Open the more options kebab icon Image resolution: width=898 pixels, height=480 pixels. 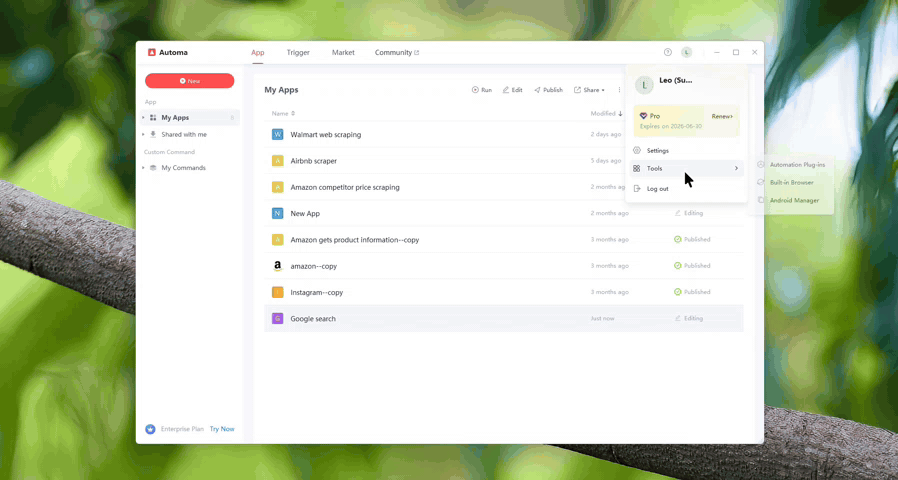pyautogui.click(x=619, y=90)
